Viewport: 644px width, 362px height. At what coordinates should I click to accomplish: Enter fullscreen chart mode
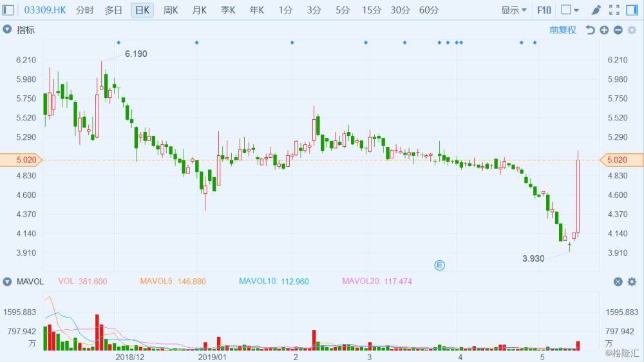614,10
